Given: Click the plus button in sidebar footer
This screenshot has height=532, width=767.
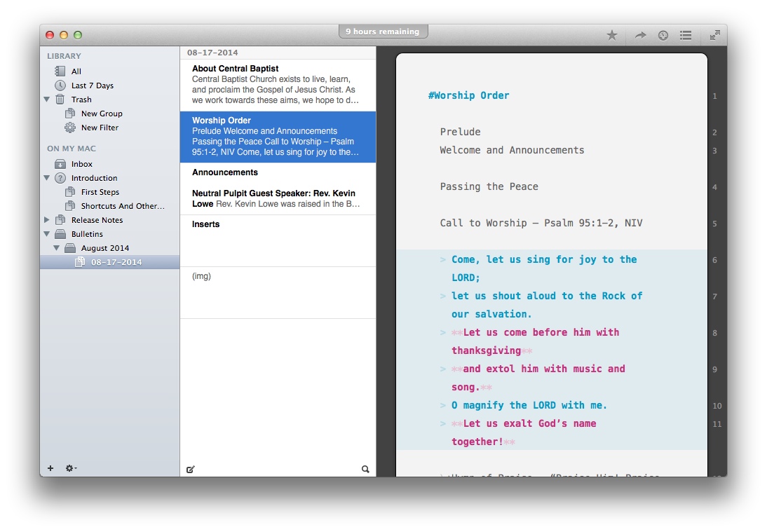Looking at the screenshot, I should coord(50,468).
